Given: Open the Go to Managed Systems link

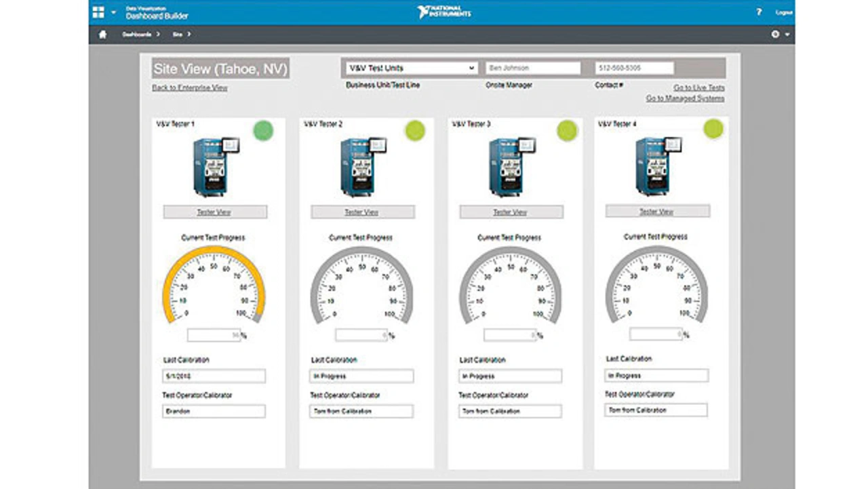Looking at the screenshot, I should pos(685,99).
